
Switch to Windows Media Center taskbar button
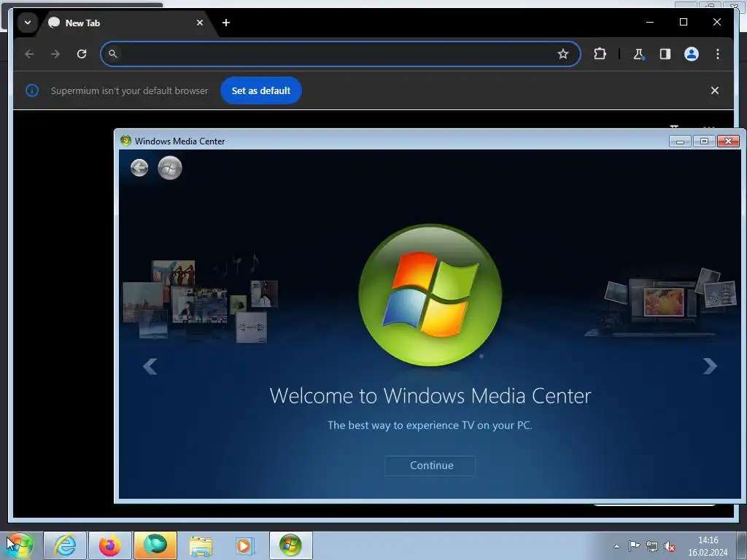tap(290, 545)
